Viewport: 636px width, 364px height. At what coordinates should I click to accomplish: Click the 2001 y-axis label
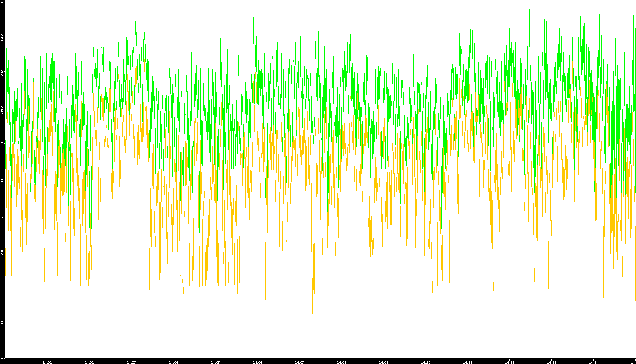pos(2,181)
